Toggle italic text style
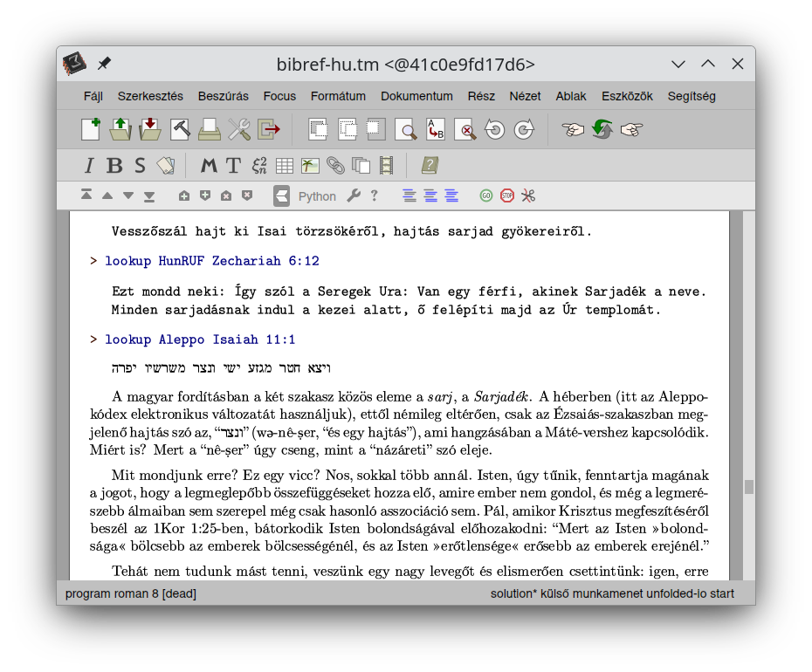This screenshot has width=812, height=672. [88, 165]
